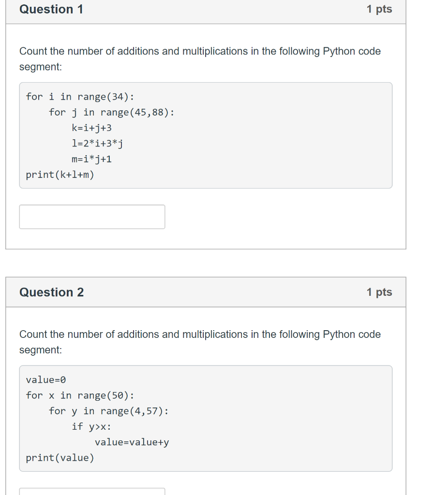This screenshot has width=448, height=495.
Task: Click the code line 'm=i*j+1'
Action: coord(91,159)
